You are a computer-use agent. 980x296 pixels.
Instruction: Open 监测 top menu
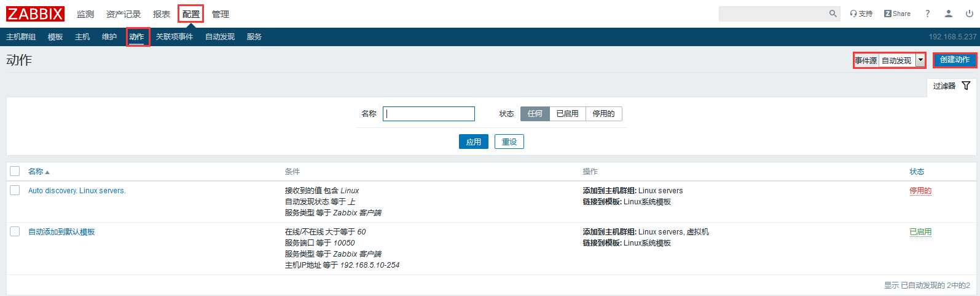[x=85, y=14]
